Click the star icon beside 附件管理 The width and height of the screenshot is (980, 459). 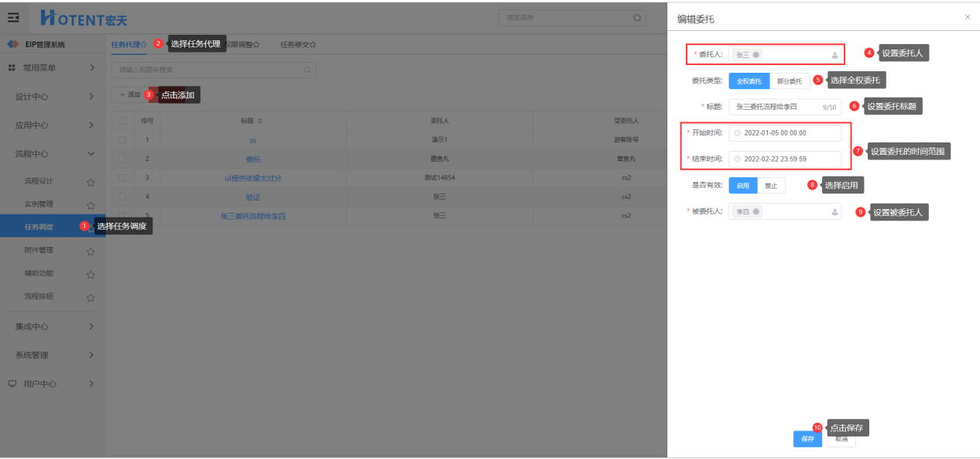click(x=91, y=251)
